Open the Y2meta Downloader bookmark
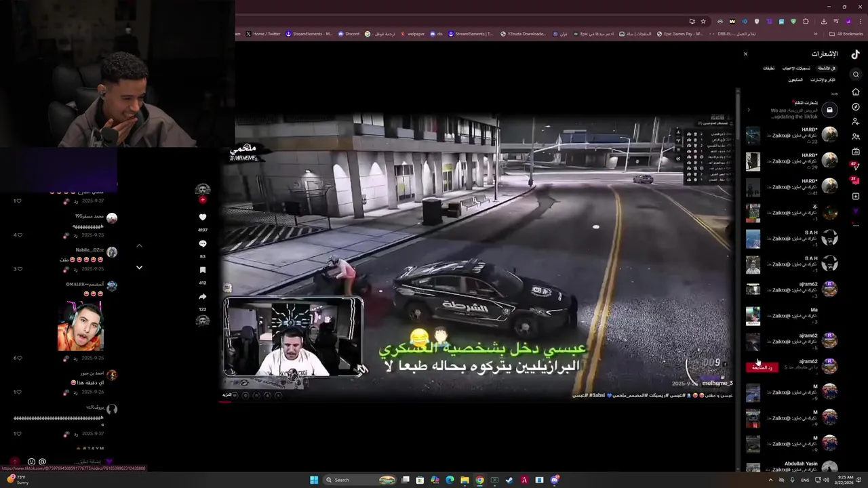868x488 pixels. click(x=523, y=34)
